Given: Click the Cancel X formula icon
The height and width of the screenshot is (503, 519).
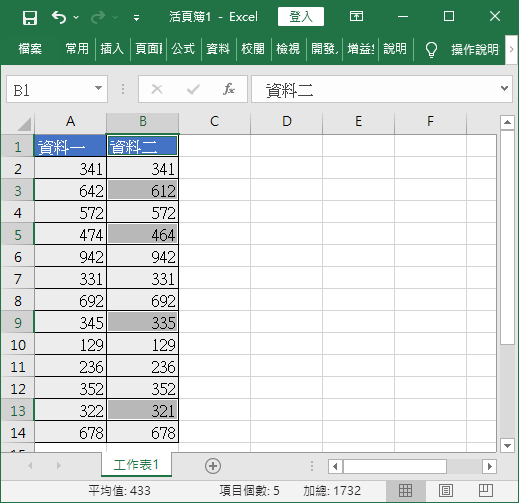Looking at the screenshot, I should point(157,89).
